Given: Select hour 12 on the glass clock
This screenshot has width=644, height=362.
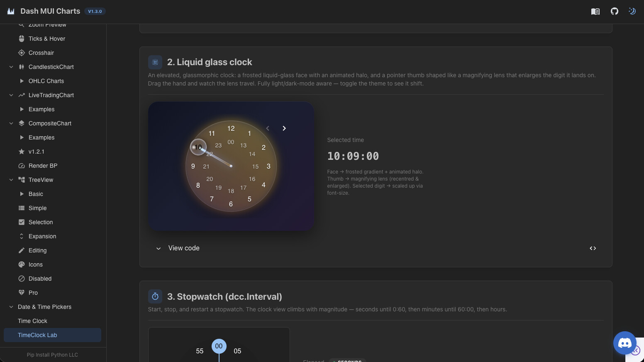Looking at the screenshot, I should point(231,129).
